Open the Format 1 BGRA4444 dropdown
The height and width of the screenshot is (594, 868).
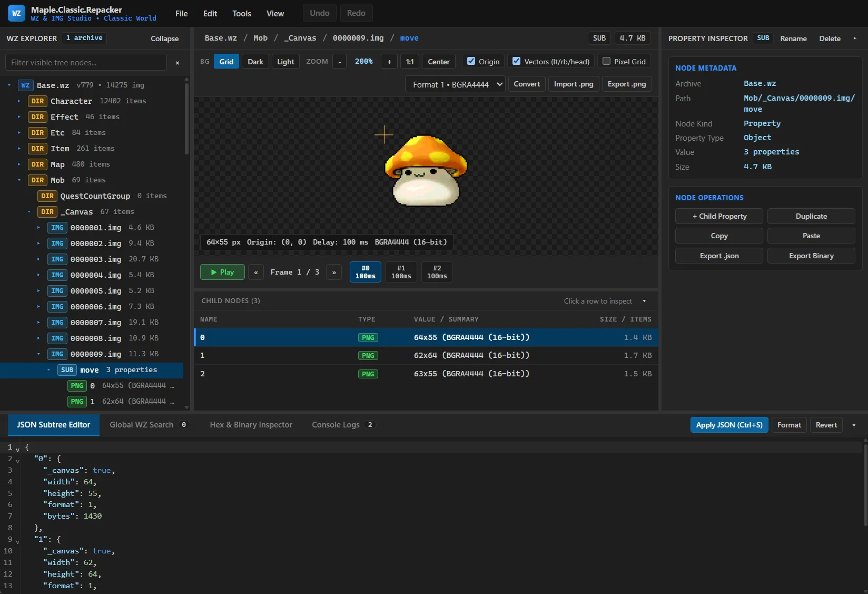(x=455, y=84)
